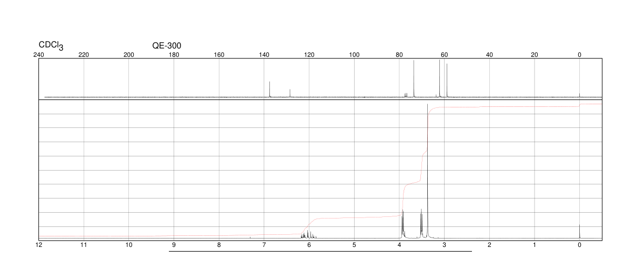Click the 3 ppm proton axis label
The width and height of the screenshot is (644, 278).
click(x=444, y=245)
